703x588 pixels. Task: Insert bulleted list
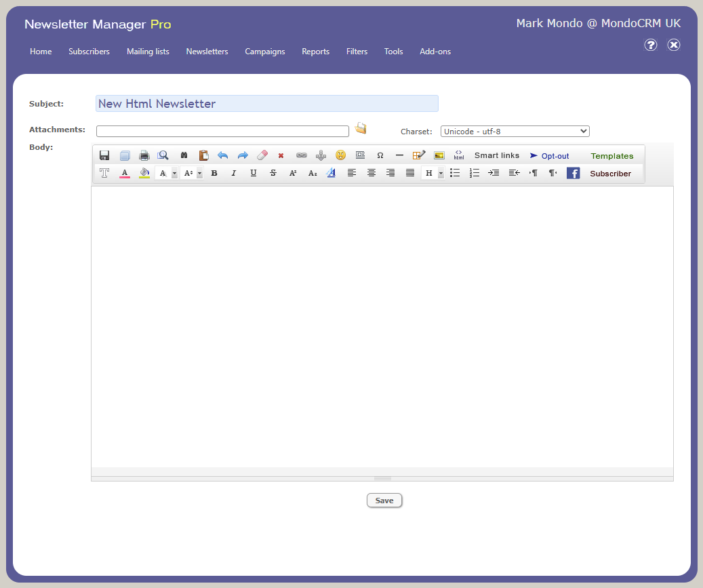(x=455, y=173)
